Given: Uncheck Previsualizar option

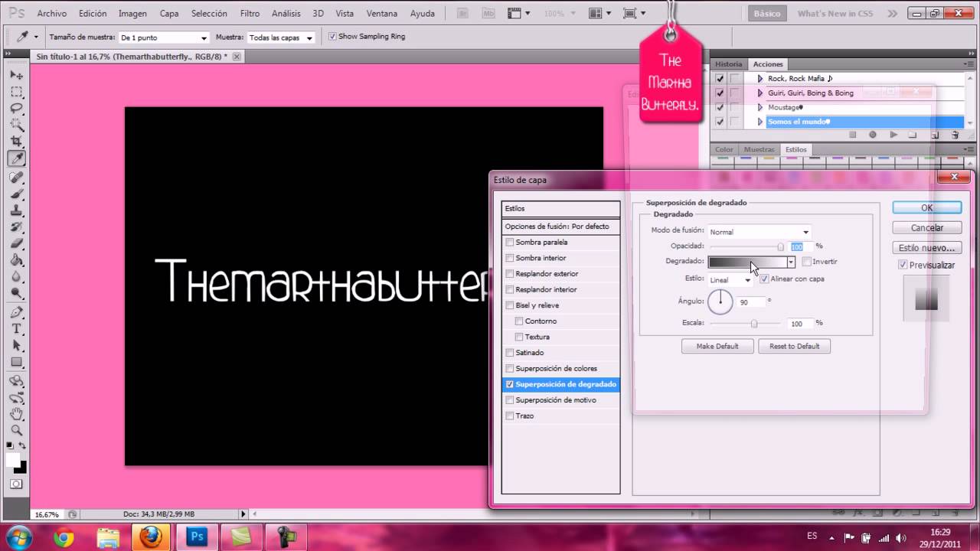Looking at the screenshot, I should pyautogui.click(x=903, y=265).
